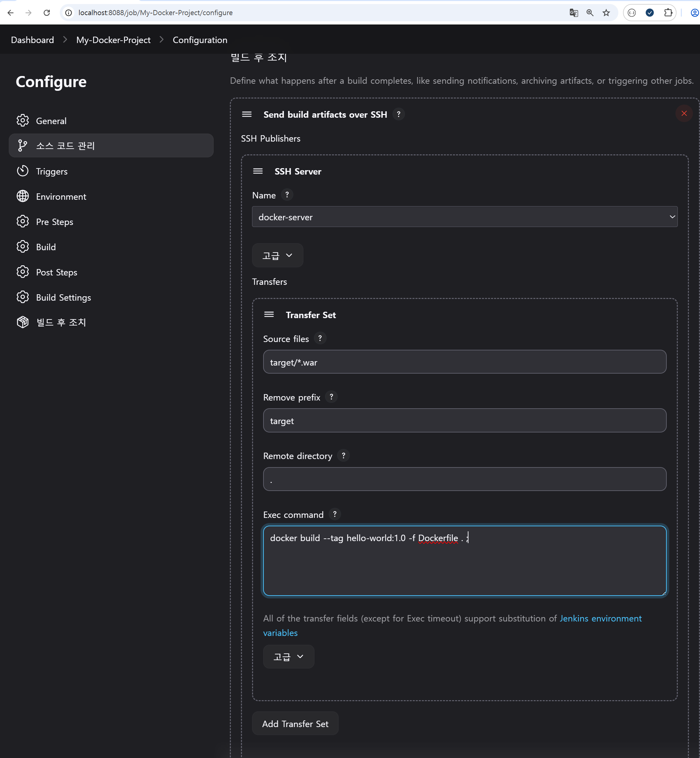Click help icon for Remote directory
The width and height of the screenshot is (700, 758).
343,456
